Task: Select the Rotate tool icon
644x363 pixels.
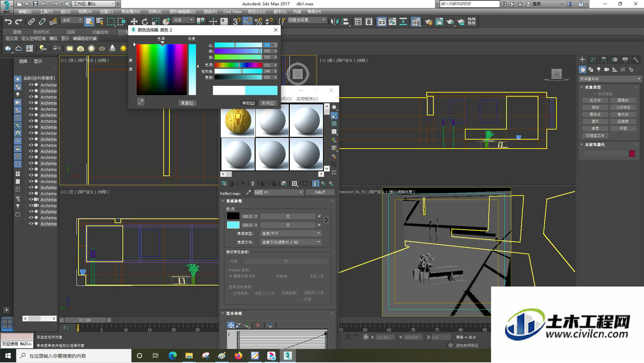Action: click(x=145, y=22)
